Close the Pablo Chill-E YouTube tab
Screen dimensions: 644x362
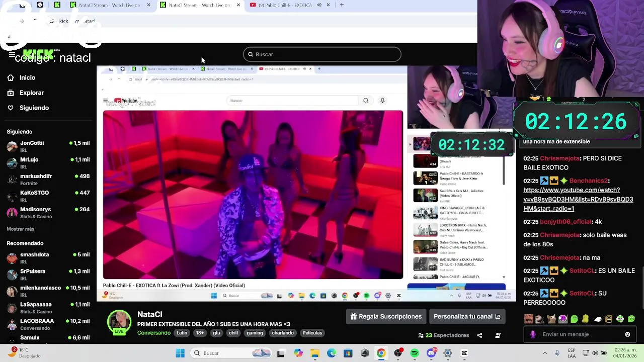point(328,5)
